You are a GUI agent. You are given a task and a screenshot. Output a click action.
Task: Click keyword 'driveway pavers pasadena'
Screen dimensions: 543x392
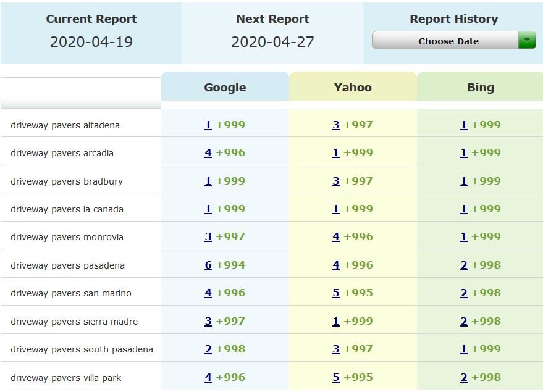(67, 265)
